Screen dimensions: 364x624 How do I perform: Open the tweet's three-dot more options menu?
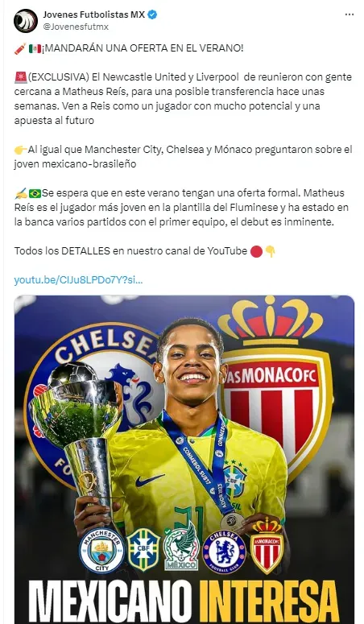350,14
